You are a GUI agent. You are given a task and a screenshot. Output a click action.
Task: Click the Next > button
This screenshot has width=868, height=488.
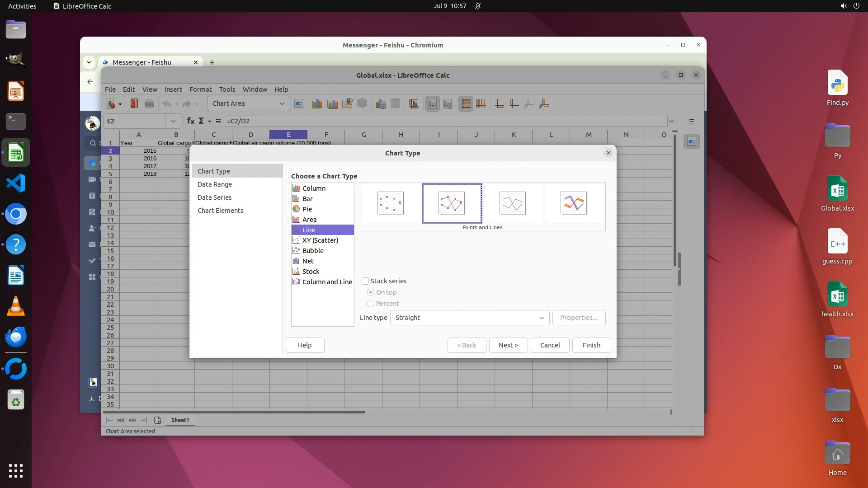(x=508, y=345)
